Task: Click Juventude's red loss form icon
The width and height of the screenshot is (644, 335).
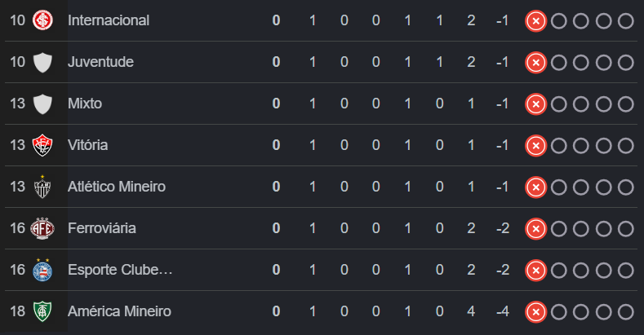Action: [x=535, y=62]
